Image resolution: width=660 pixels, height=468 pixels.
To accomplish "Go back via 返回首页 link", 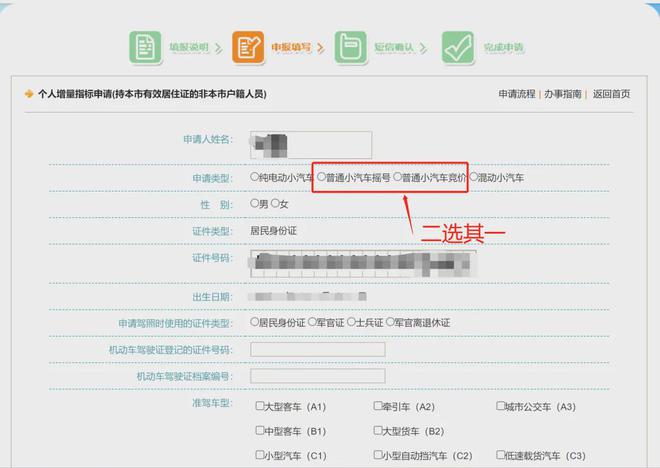I will (612, 94).
